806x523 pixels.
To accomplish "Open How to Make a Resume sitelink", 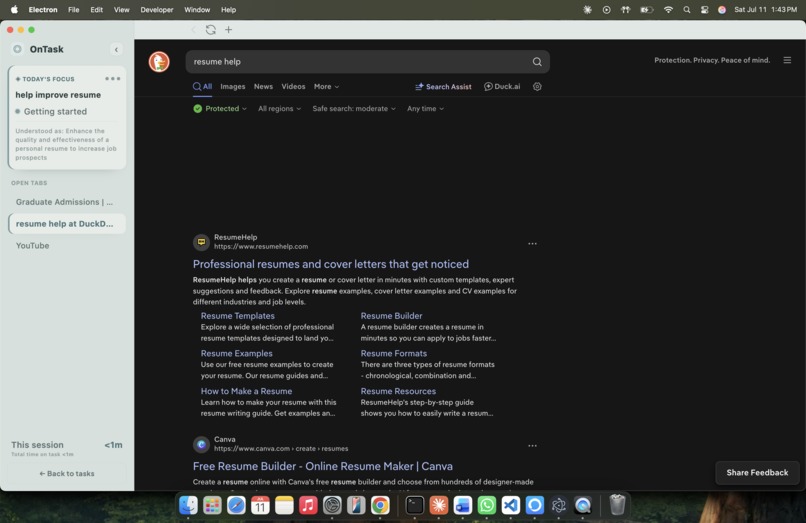I will 246,391.
